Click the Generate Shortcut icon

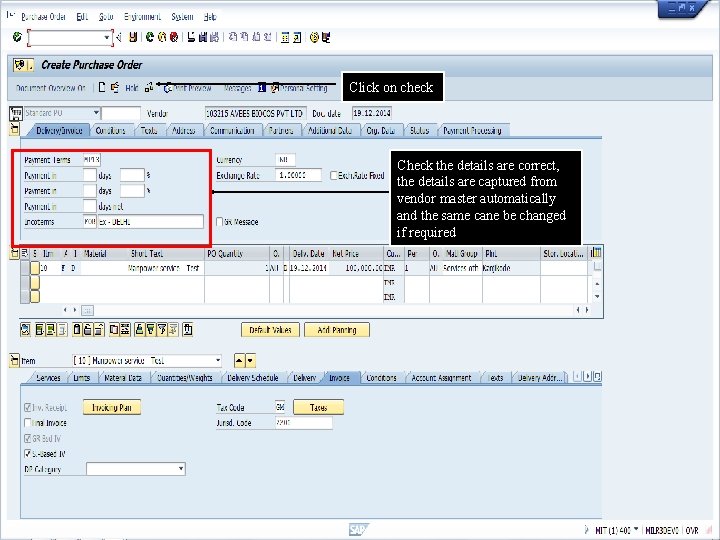297,37
